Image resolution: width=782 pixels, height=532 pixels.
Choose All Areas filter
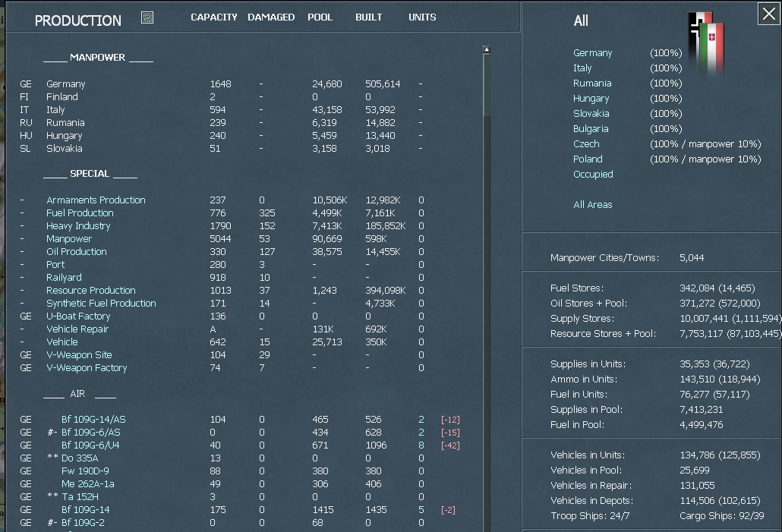tap(592, 204)
